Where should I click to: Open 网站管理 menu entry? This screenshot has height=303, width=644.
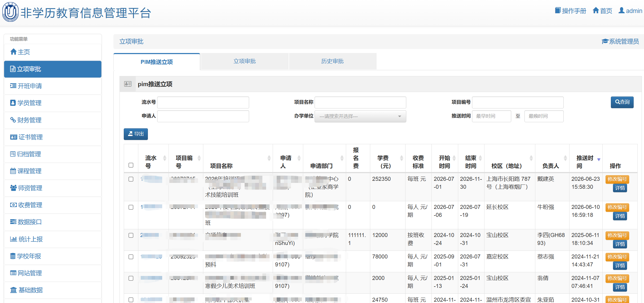(53, 273)
